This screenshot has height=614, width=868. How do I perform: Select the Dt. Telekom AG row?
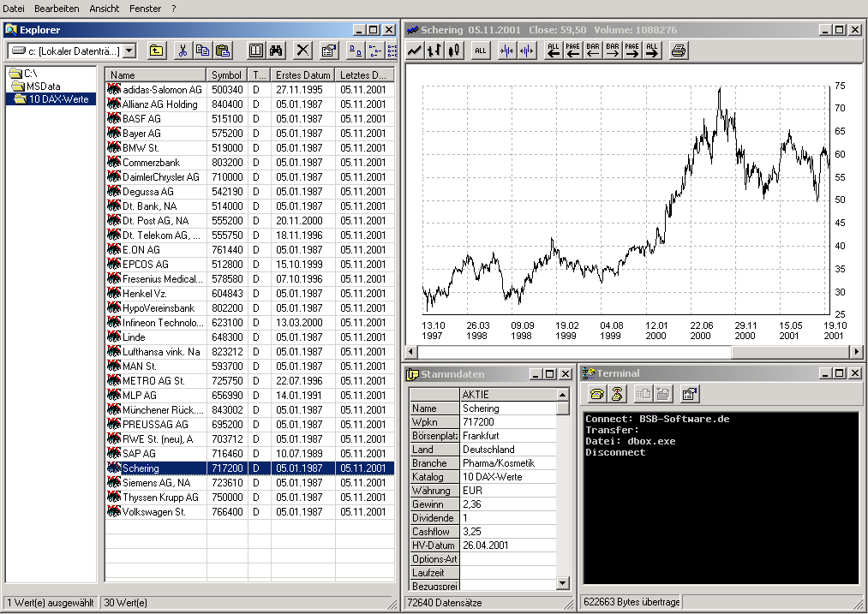click(x=250, y=235)
